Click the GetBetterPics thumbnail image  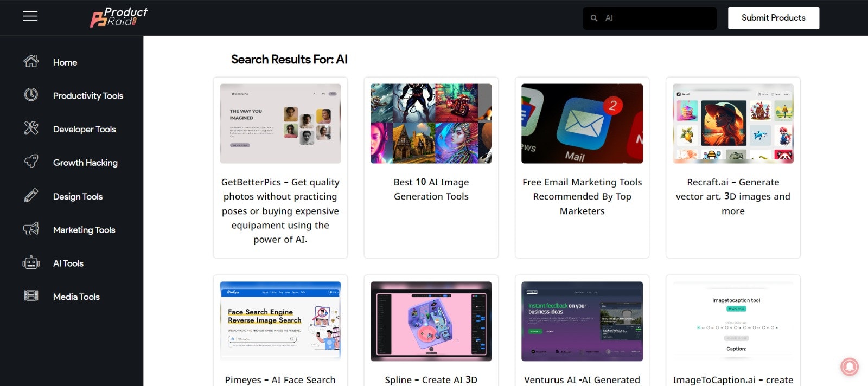point(280,124)
